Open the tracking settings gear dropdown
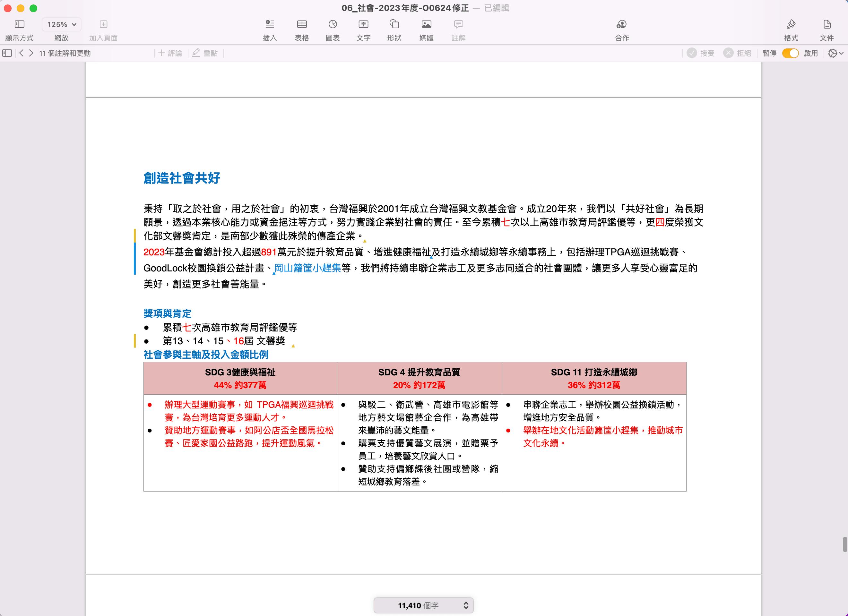This screenshot has height=616, width=848. [836, 53]
